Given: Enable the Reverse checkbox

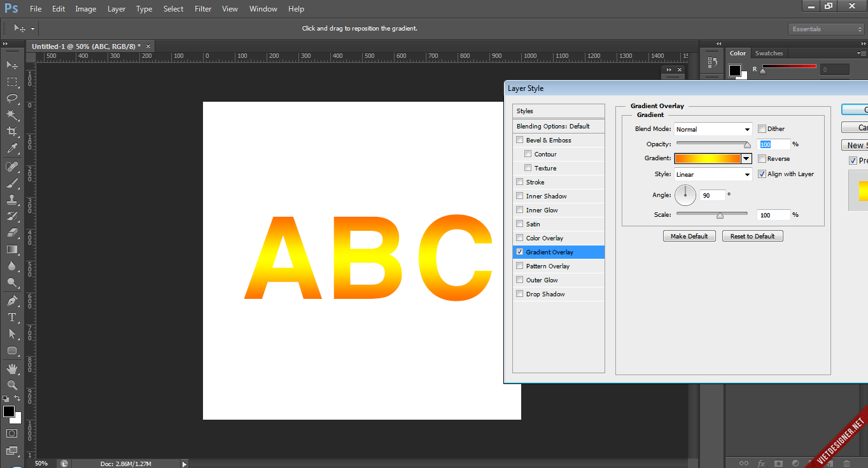Looking at the screenshot, I should coord(762,159).
